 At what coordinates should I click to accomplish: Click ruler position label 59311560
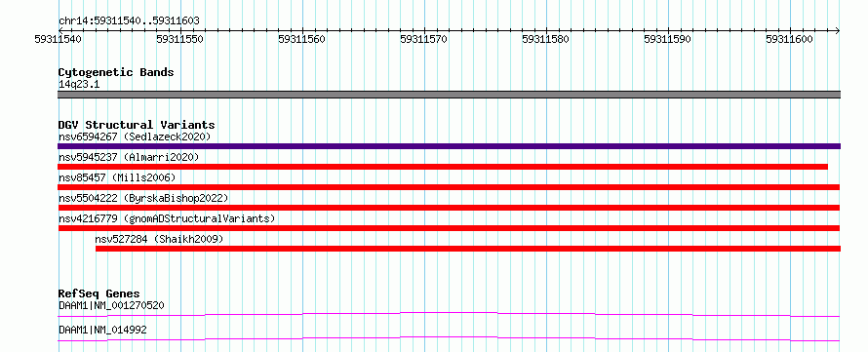(301, 39)
